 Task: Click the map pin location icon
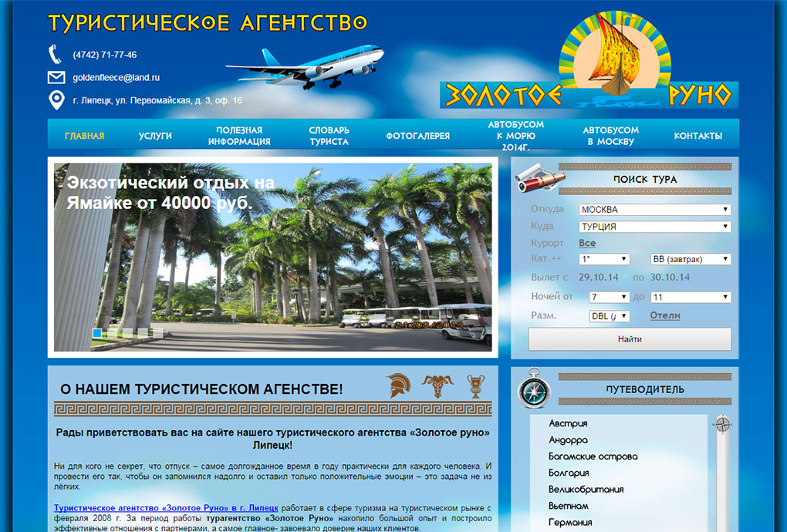[56, 99]
